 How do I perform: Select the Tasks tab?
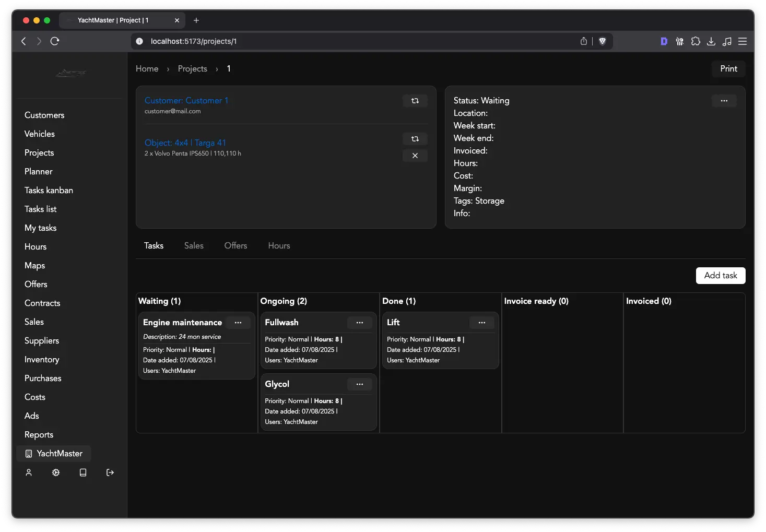(x=154, y=246)
